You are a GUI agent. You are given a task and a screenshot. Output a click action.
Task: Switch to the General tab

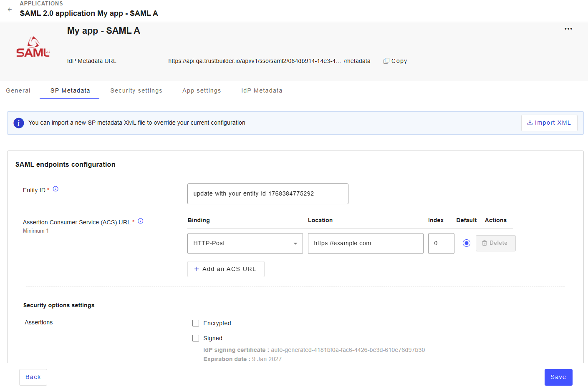[18, 90]
